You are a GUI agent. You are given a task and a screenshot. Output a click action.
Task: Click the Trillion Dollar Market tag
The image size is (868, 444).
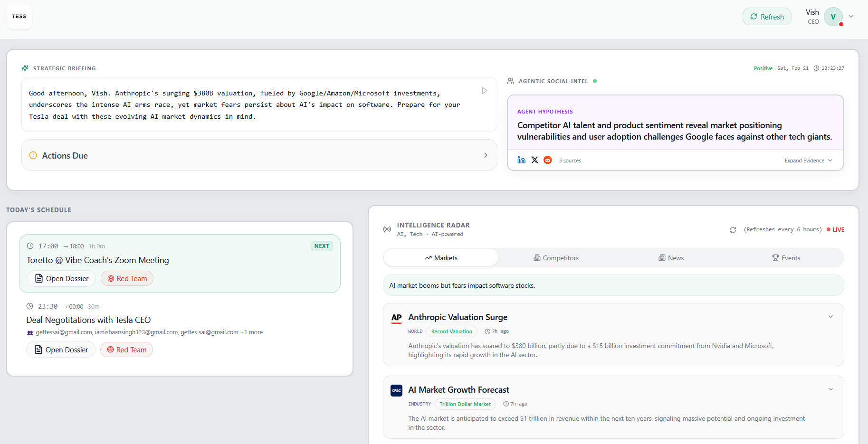(465, 404)
